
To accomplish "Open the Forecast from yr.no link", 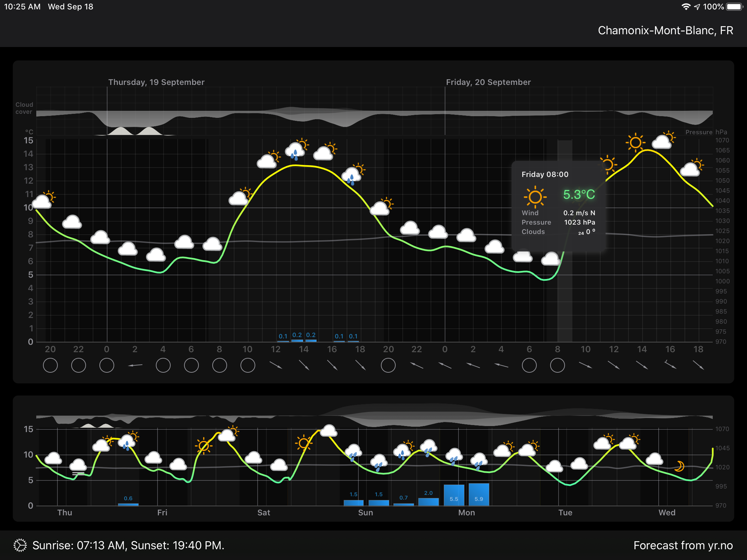I will [683, 545].
